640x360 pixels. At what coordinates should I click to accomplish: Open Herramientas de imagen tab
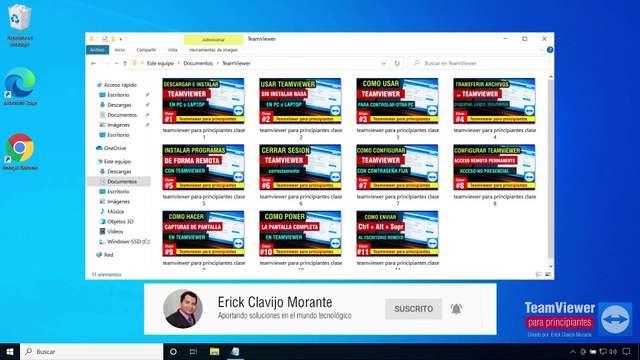(x=213, y=50)
